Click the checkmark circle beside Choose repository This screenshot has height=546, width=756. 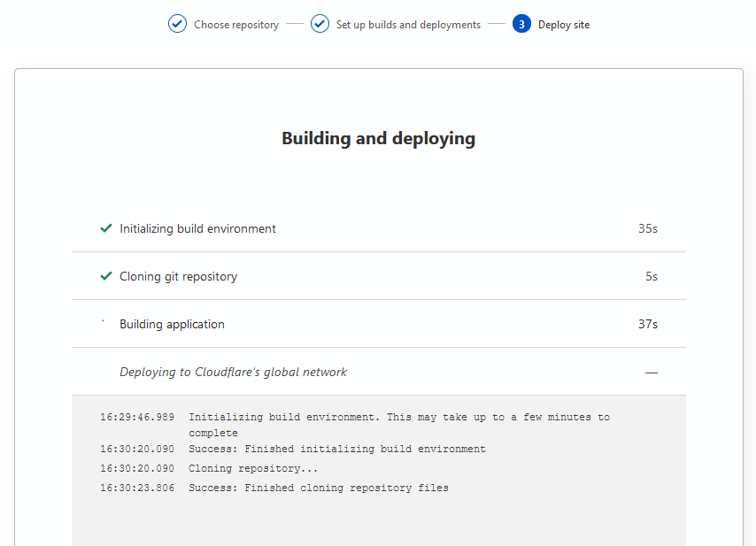click(x=177, y=24)
